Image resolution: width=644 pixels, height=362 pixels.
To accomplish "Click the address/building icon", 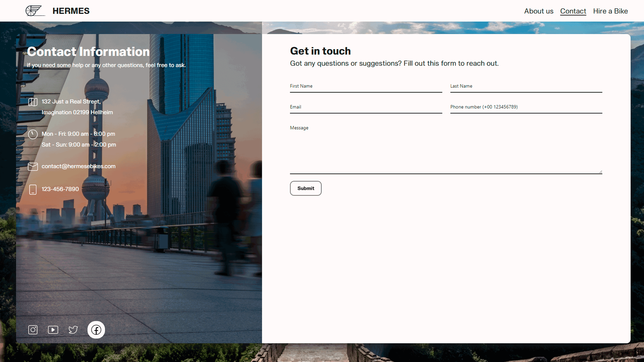I will pyautogui.click(x=33, y=102).
